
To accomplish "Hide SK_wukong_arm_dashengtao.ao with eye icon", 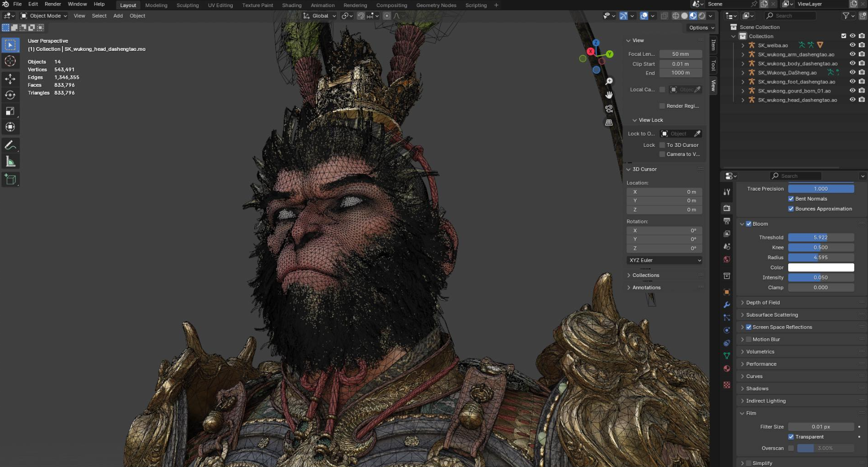I will tap(852, 54).
